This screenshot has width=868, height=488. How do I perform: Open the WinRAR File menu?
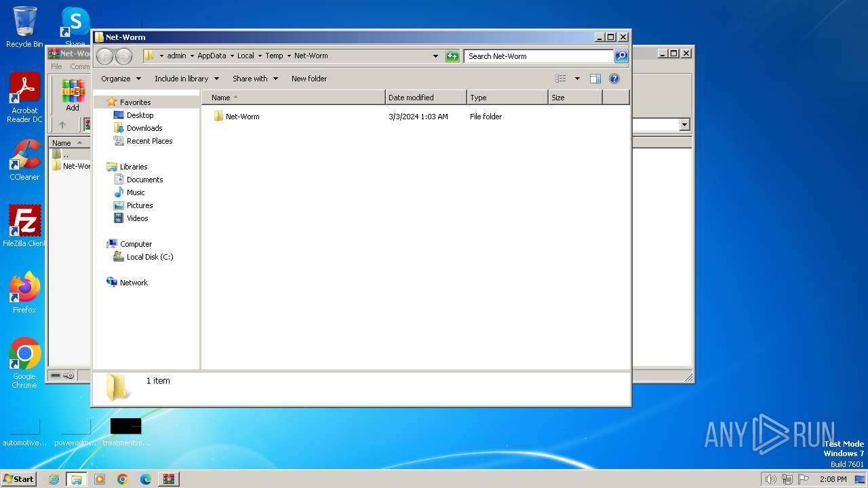[x=56, y=66]
